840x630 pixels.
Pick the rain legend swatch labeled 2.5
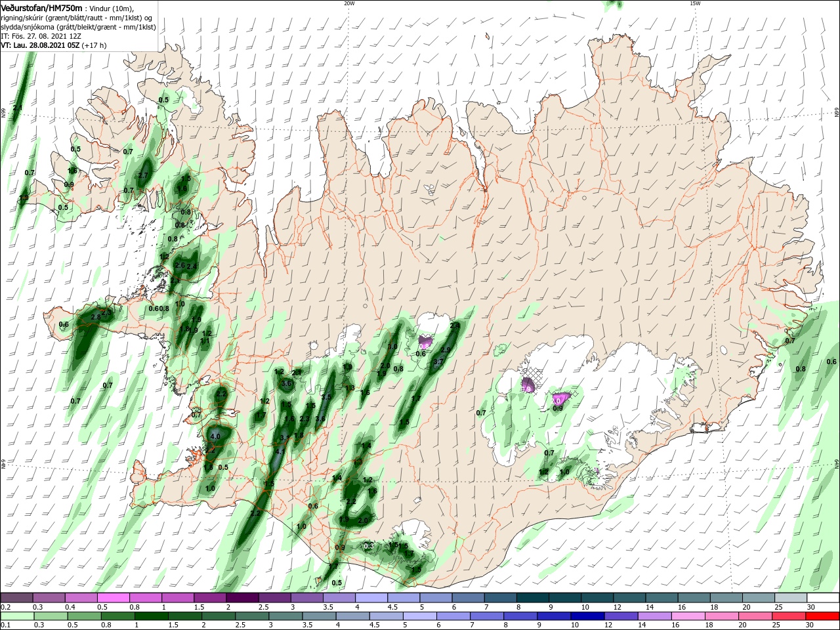(252, 616)
